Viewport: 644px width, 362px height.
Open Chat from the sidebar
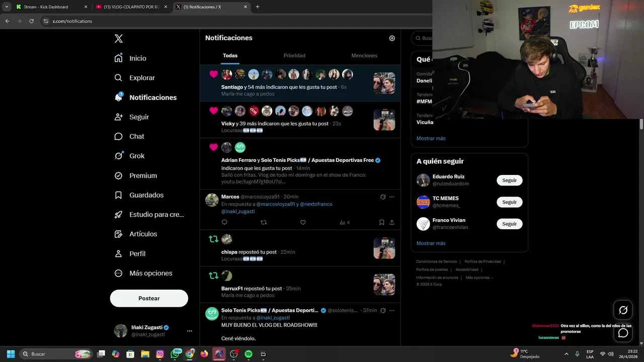tap(129, 136)
